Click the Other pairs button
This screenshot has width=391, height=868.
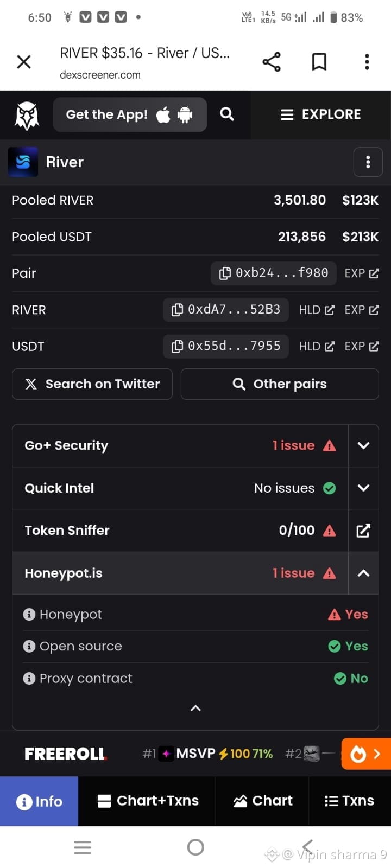coord(280,384)
